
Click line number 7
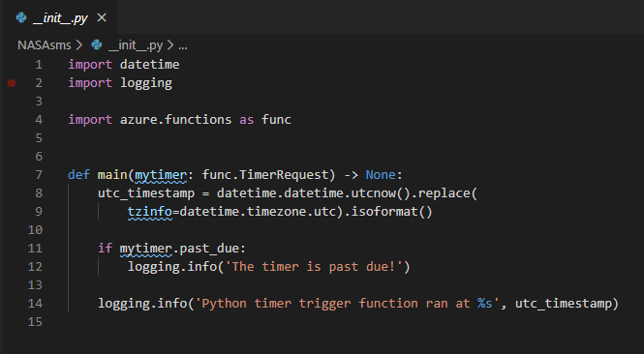pyautogui.click(x=39, y=175)
